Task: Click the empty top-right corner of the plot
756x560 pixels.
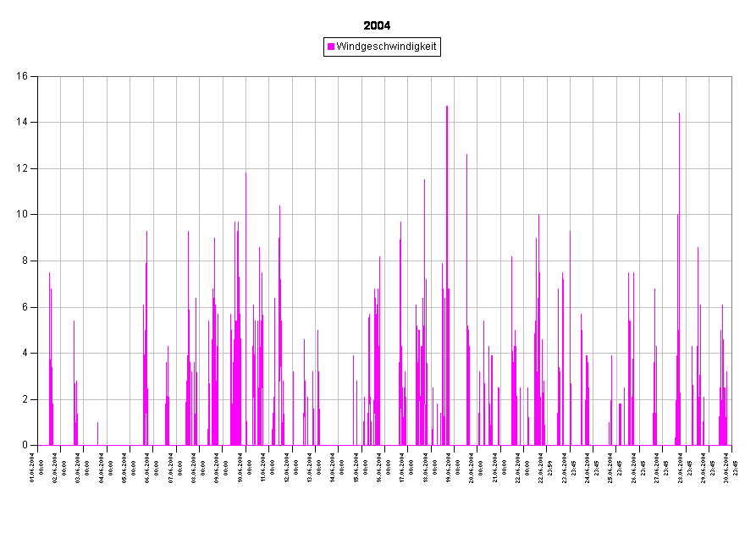Action: click(720, 88)
